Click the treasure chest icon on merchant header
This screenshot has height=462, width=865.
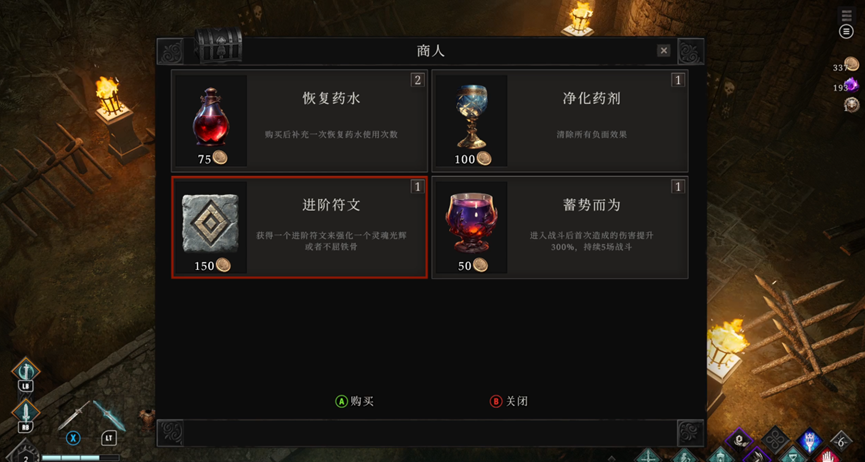tap(218, 46)
